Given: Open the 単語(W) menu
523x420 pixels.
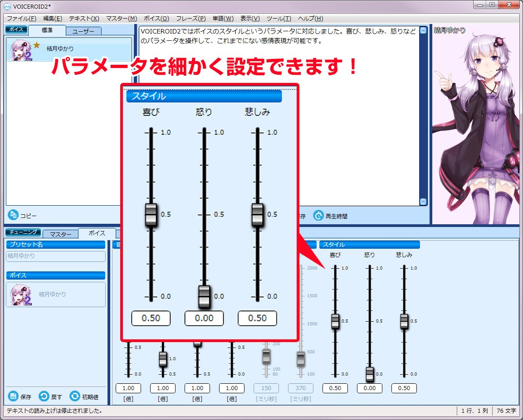Looking at the screenshot, I should click(223, 19).
